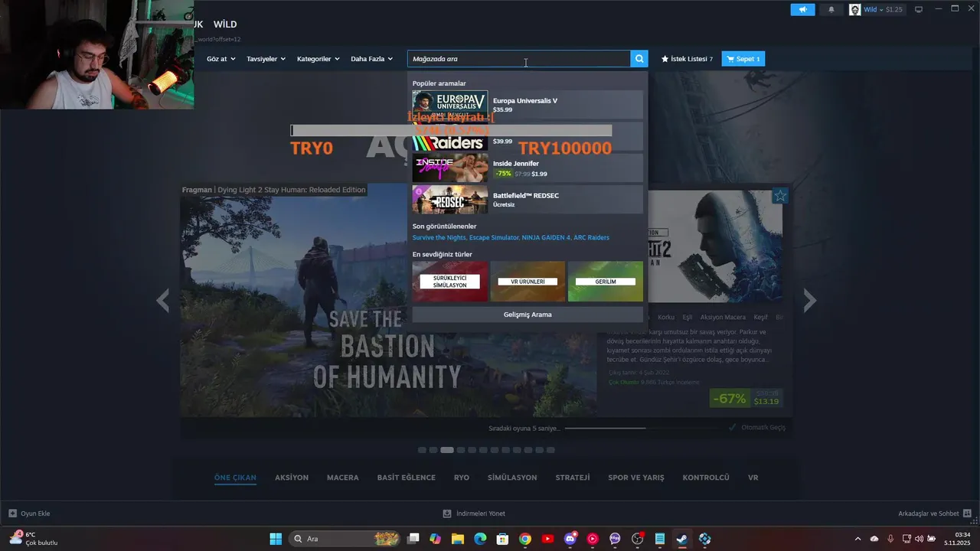Open İstek Listesi wishlist
Image resolution: width=980 pixels, height=551 pixels.
687,59
